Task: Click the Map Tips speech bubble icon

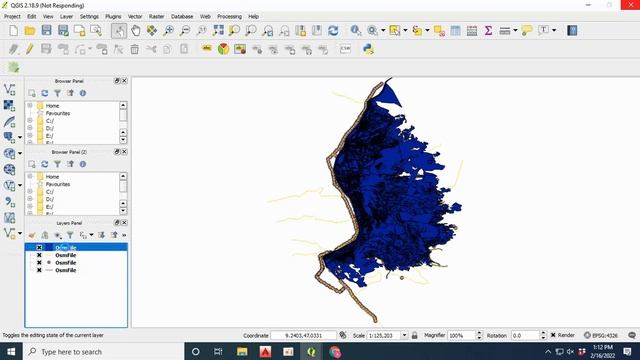Action: click(x=527, y=31)
